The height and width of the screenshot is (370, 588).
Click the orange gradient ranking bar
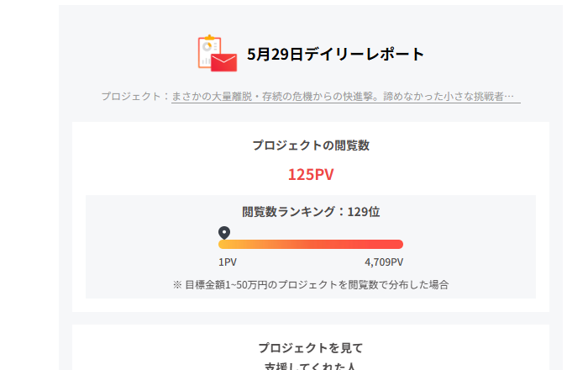coord(311,245)
